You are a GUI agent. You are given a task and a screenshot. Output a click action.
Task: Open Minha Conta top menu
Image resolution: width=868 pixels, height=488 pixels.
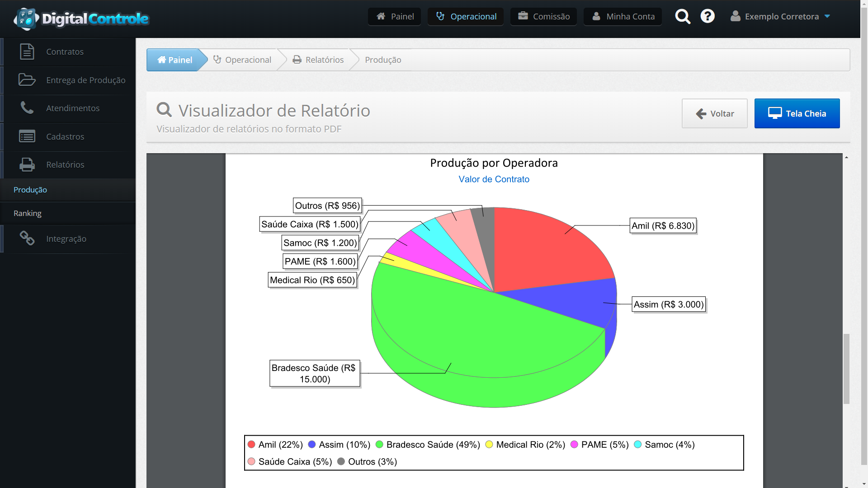pos(623,17)
